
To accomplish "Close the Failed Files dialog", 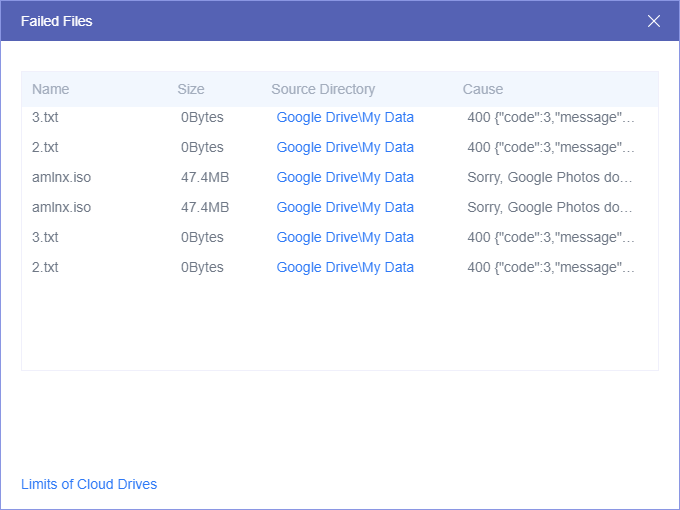I will [x=654, y=21].
